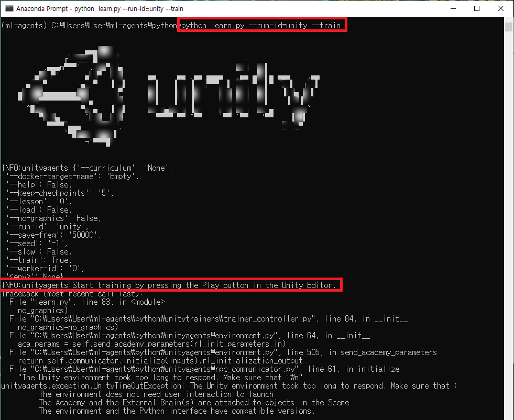Click the 'Traceback (most recent call last)' line
Viewport: 514px width, 420px height.
(x=72, y=294)
